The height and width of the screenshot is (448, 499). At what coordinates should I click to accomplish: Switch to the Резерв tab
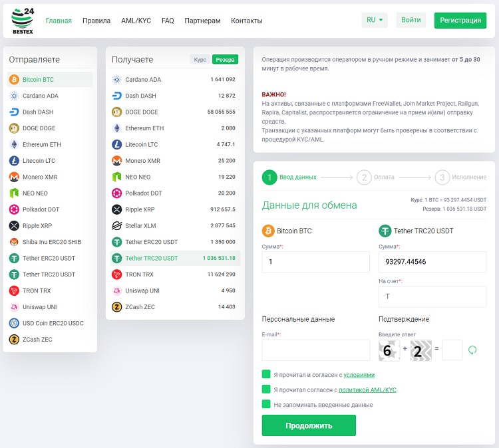point(225,60)
